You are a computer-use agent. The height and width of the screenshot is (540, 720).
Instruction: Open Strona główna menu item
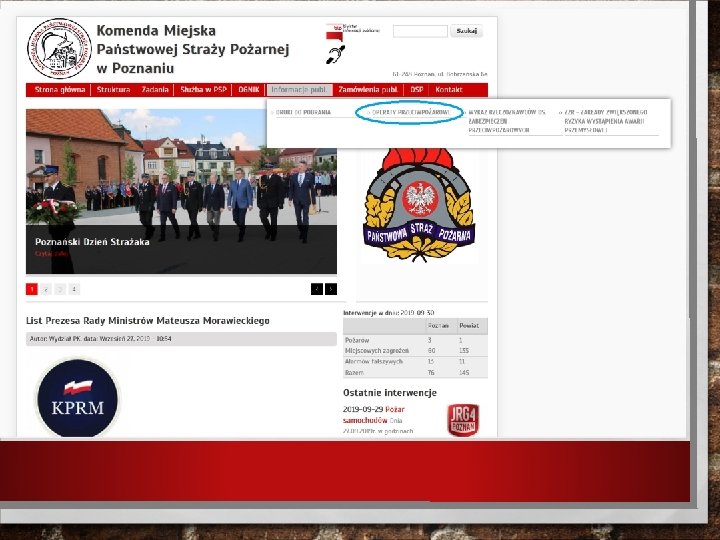pyautogui.click(x=60, y=90)
